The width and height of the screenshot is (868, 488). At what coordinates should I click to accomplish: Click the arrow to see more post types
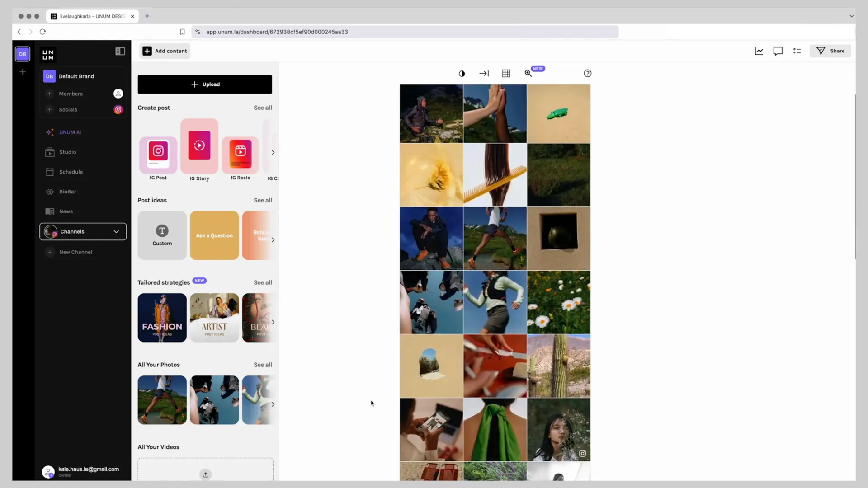point(273,152)
